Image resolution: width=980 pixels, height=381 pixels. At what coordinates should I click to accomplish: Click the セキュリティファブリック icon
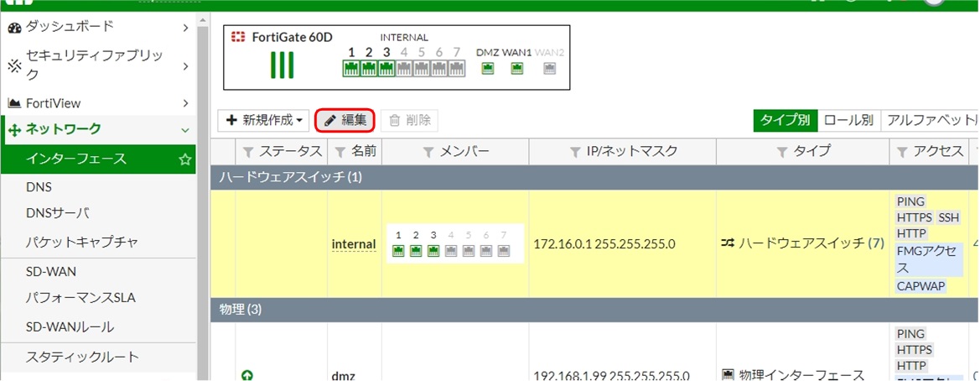(15, 65)
